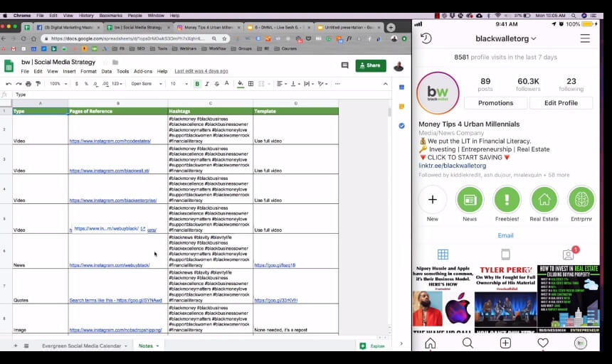
Task: Open Open Sans font dropdown
Action: [147, 84]
